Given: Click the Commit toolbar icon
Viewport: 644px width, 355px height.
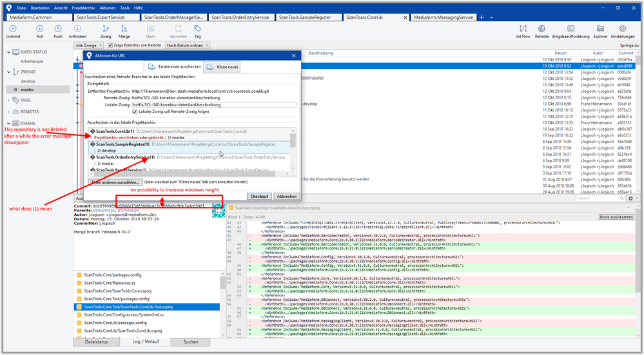Looking at the screenshot, I should pyautogui.click(x=13, y=29).
